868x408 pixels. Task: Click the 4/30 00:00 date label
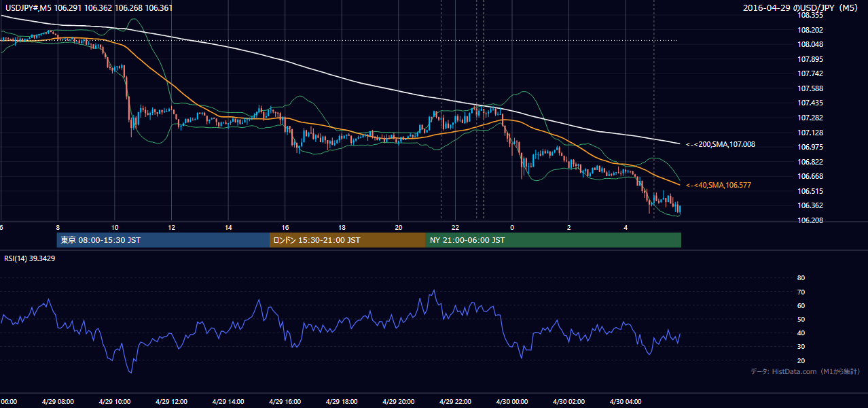point(512,402)
